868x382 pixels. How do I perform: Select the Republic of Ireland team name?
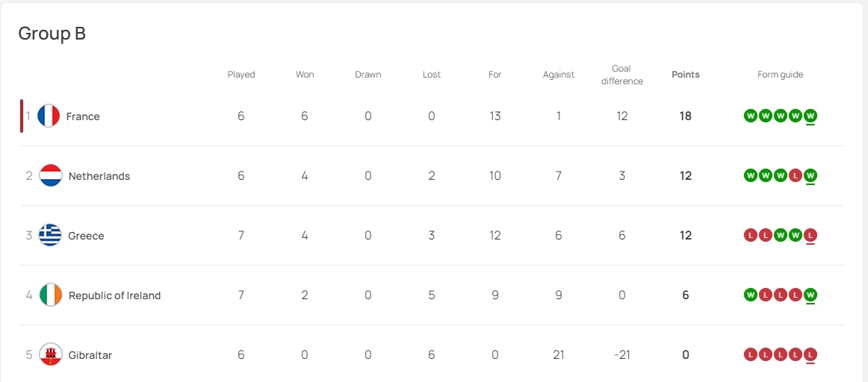(x=114, y=295)
